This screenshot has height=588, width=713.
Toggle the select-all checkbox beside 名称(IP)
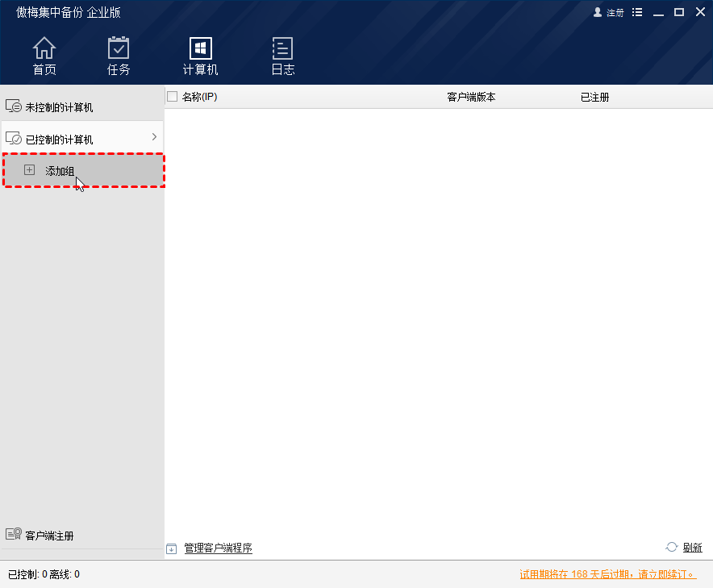click(172, 97)
